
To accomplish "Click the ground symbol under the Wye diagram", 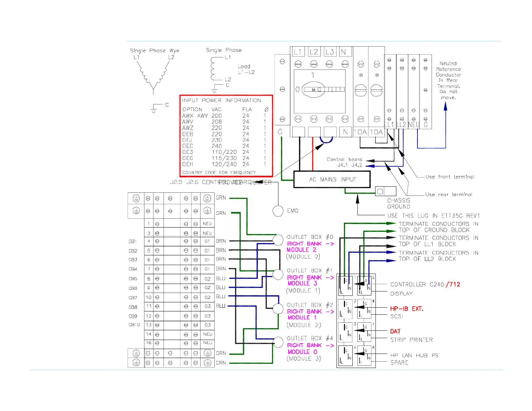I will tap(154, 108).
